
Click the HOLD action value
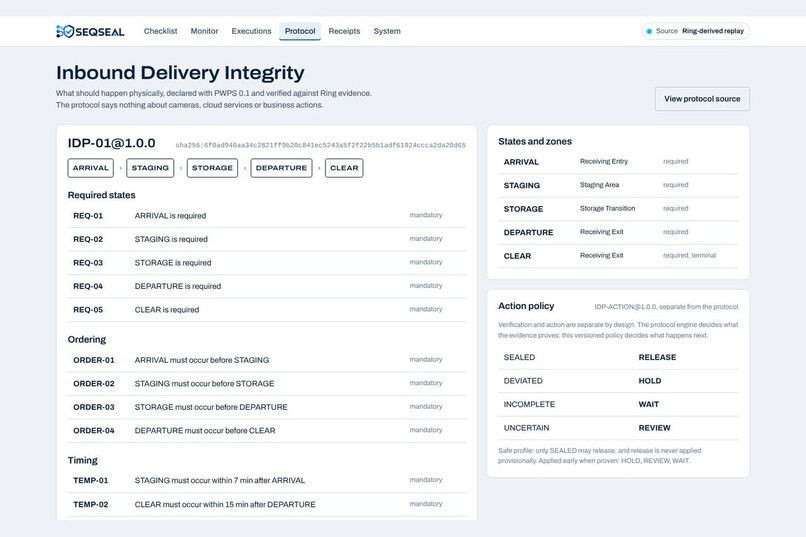coord(650,381)
